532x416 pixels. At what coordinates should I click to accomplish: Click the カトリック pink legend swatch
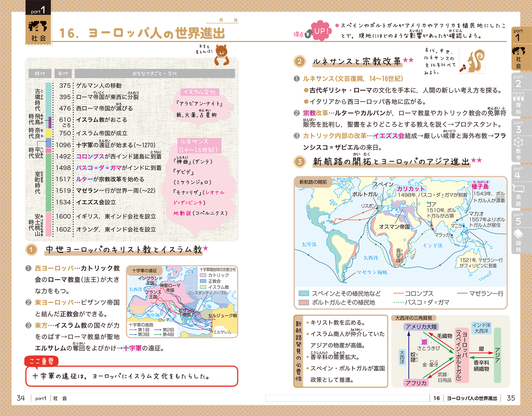(x=203, y=275)
